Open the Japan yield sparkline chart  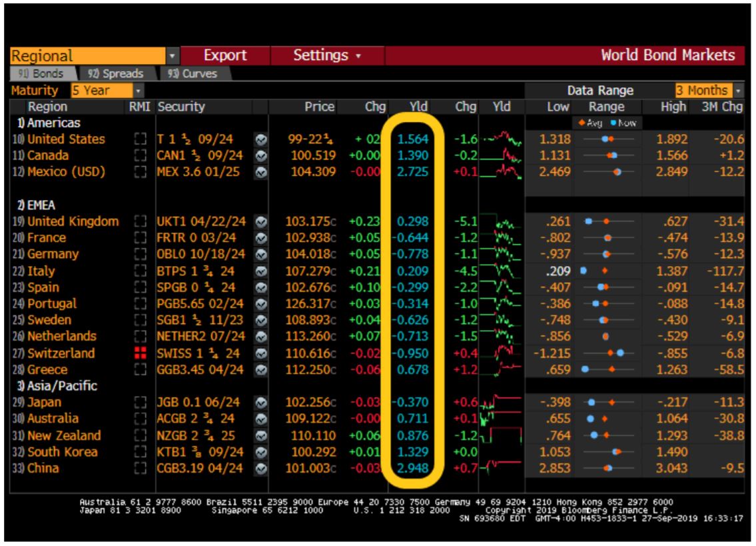(x=502, y=403)
